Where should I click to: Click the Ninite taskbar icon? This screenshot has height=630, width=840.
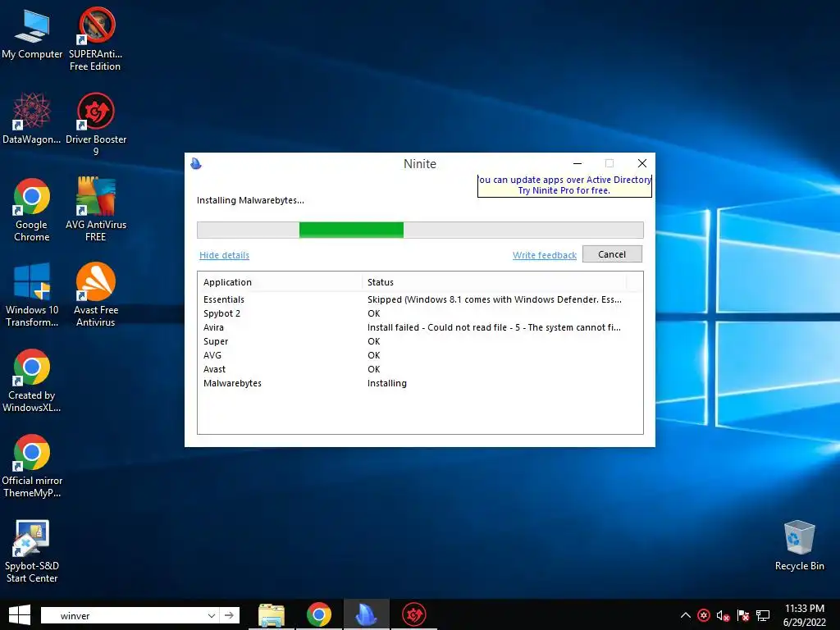click(x=367, y=615)
